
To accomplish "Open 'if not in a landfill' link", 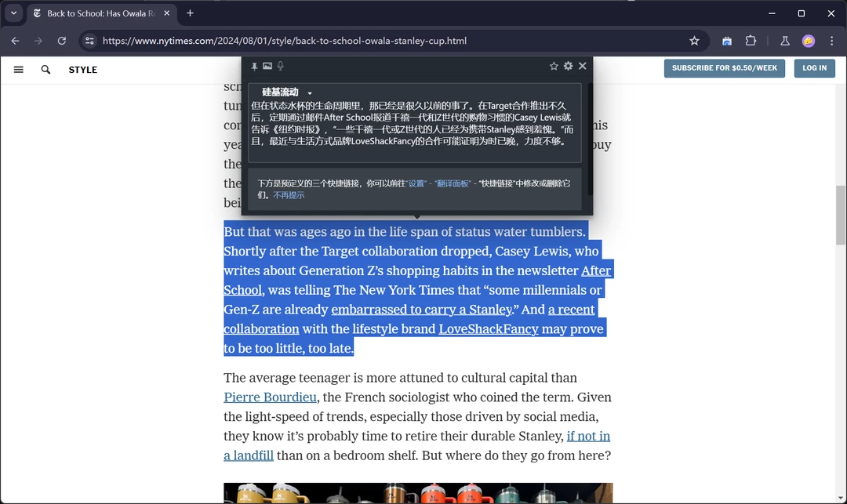I will (x=588, y=436).
